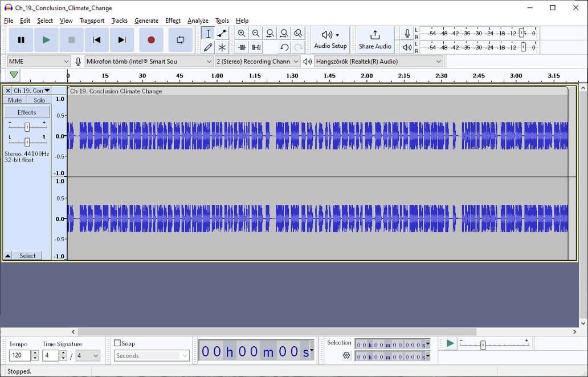Click Fit Project to Width icon

coord(284,33)
